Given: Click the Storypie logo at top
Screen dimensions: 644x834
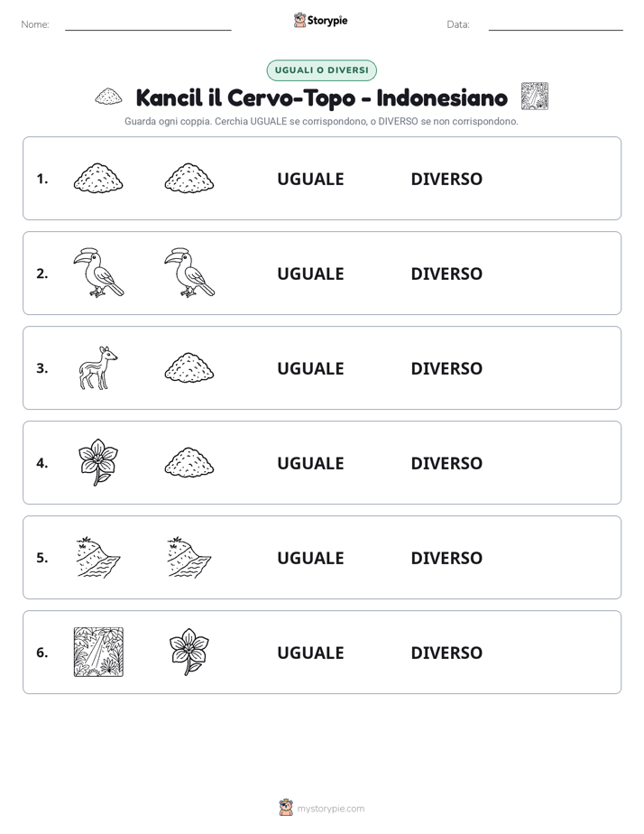Looking at the screenshot, I should pos(321,20).
